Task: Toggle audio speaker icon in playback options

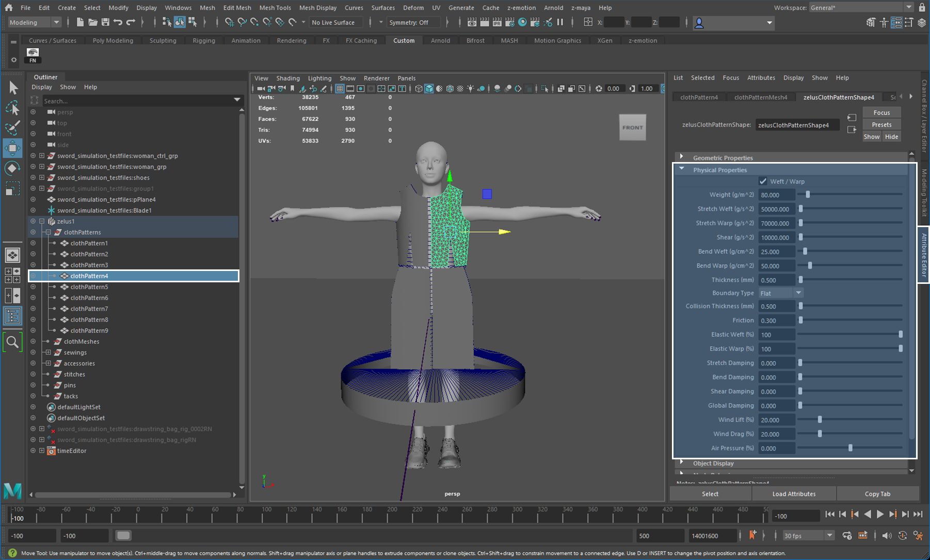Action: coord(887,536)
